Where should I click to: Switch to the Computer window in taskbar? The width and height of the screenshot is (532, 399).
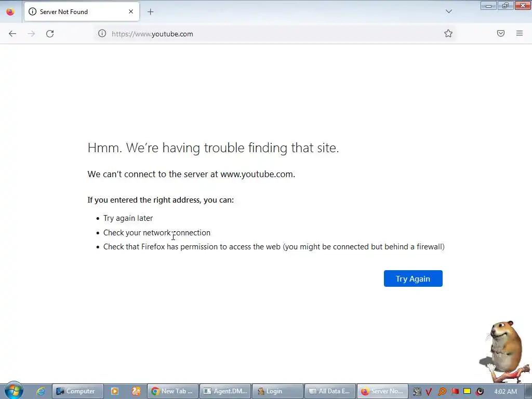pos(78,391)
